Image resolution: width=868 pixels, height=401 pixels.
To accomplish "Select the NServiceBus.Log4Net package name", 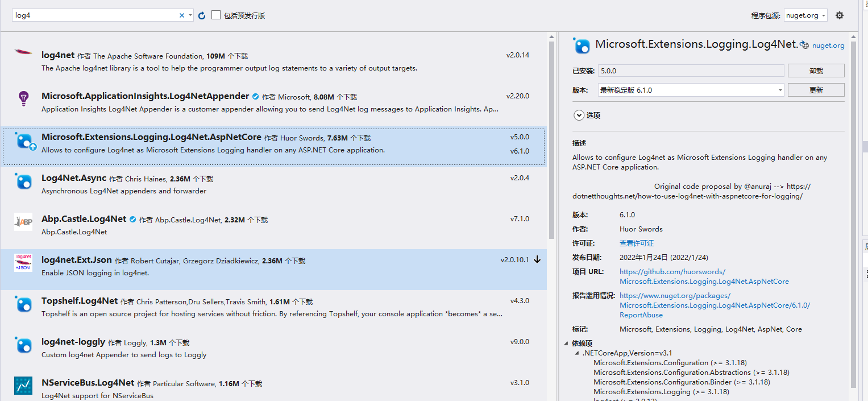I will tap(88, 383).
